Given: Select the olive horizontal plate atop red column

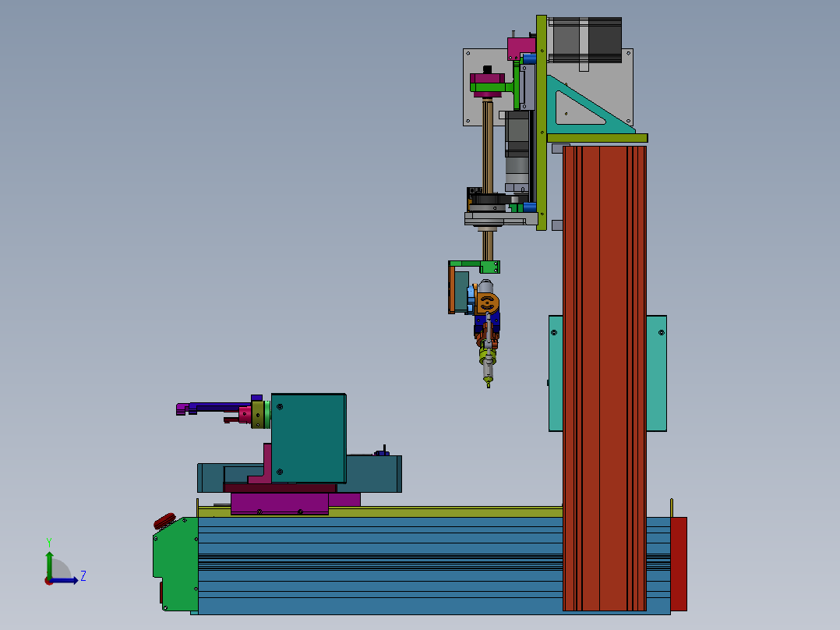Looking at the screenshot, I should click(x=598, y=138).
